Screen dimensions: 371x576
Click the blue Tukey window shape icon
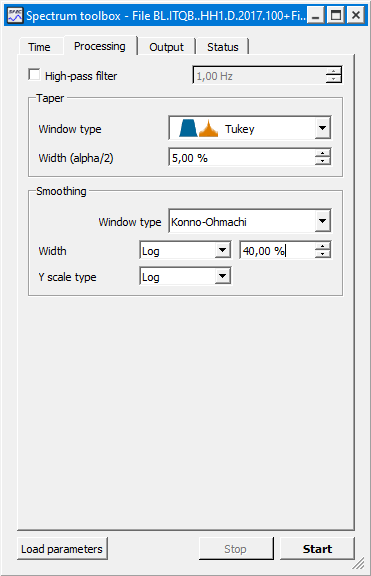(188, 128)
